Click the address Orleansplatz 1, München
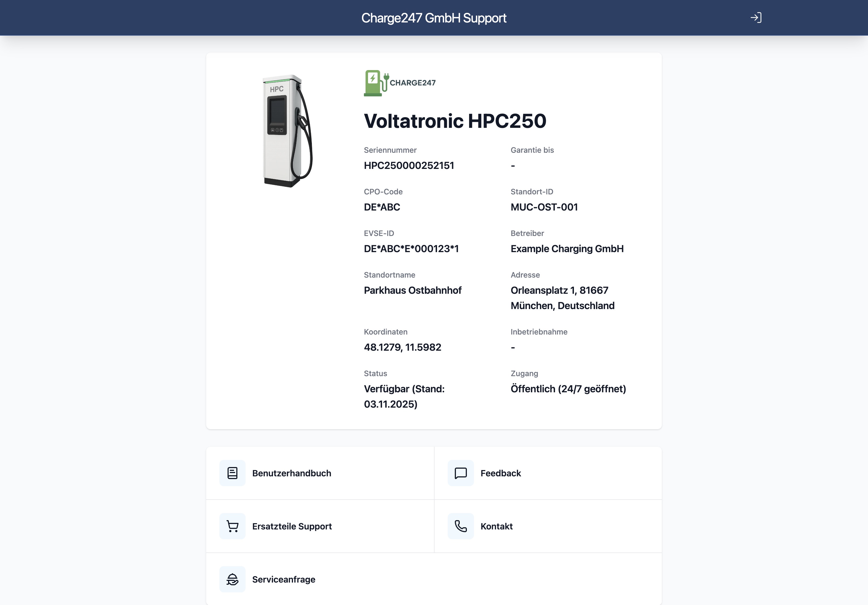This screenshot has width=868, height=605. click(562, 298)
